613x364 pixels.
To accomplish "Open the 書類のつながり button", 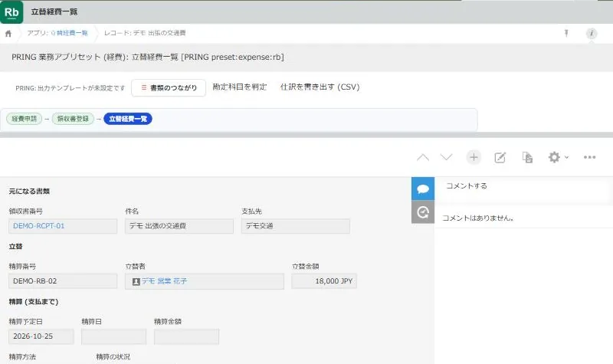I will [169, 88].
